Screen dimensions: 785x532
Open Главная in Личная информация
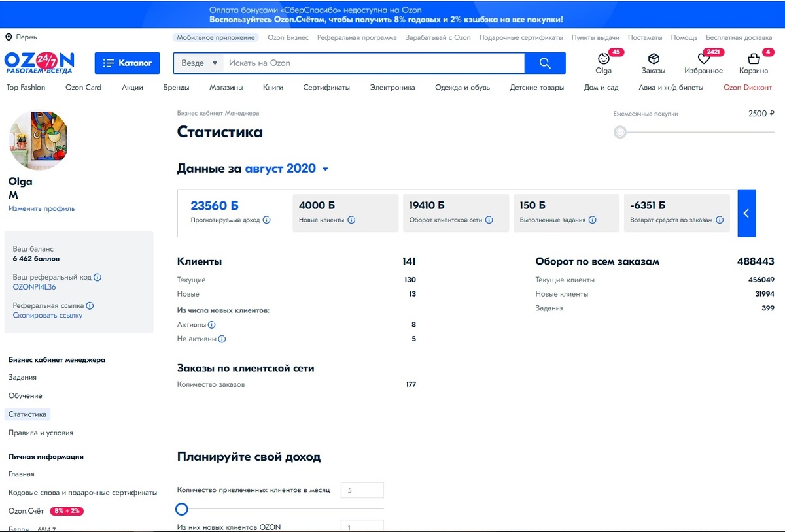[x=22, y=474]
